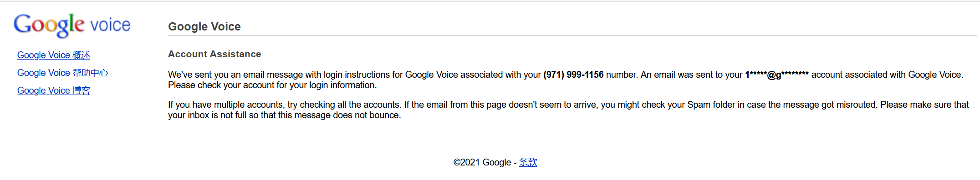Click the Google Voice logo
The height and width of the screenshot is (180, 980).
click(x=72, y=25)
